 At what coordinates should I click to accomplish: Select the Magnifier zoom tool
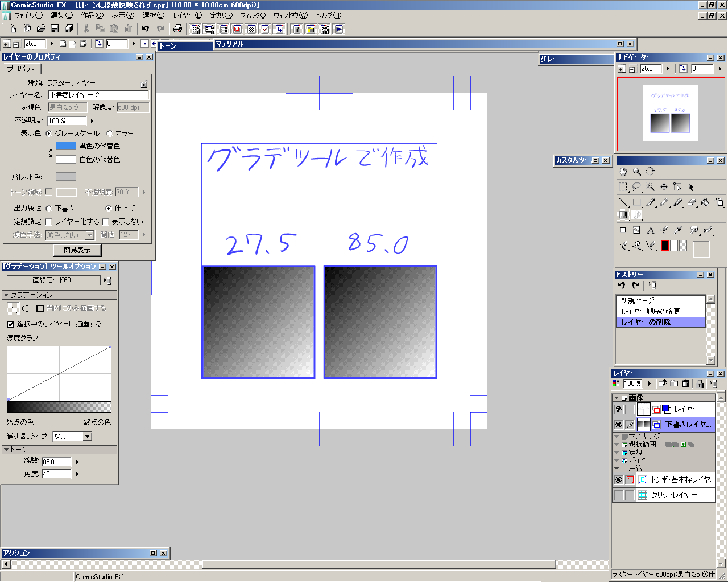(637, 172)
